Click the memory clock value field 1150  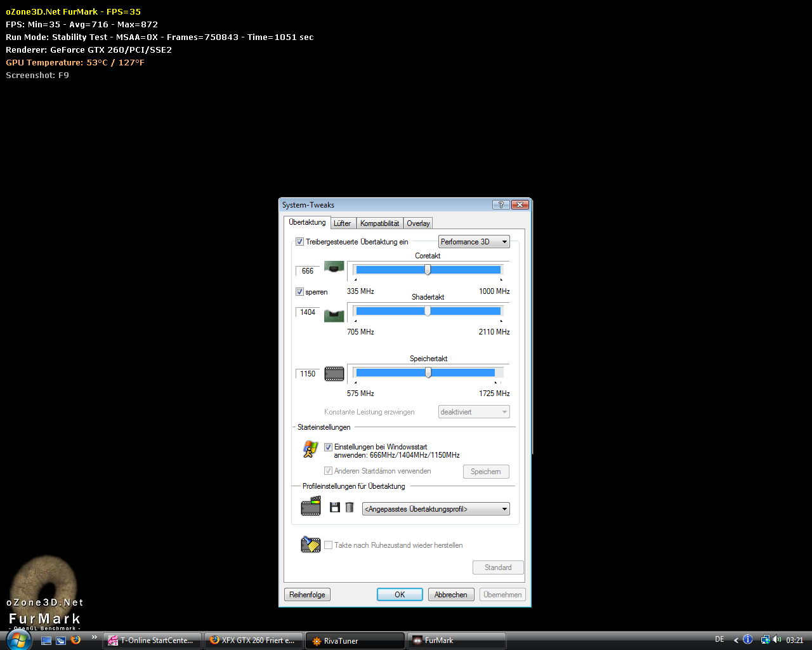(x=308, y=374)
